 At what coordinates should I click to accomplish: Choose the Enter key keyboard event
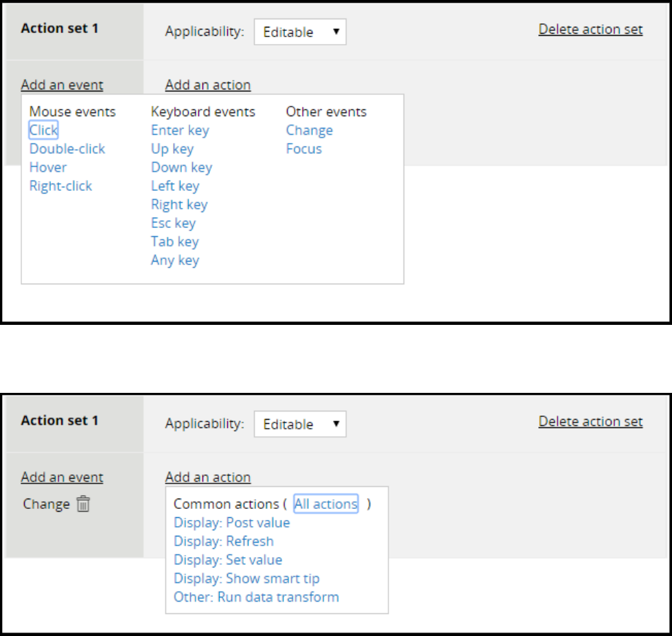pyautogui.click(x=180, y=130)
